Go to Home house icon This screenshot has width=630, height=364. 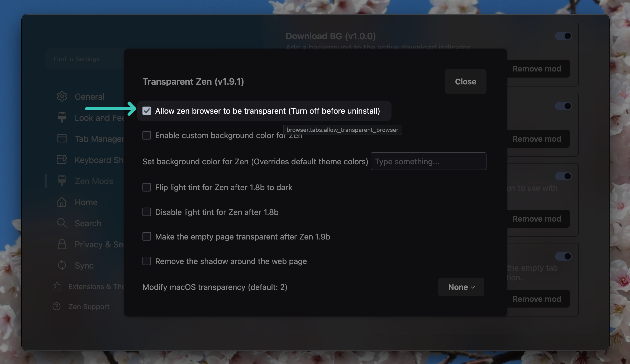point(62,202)
